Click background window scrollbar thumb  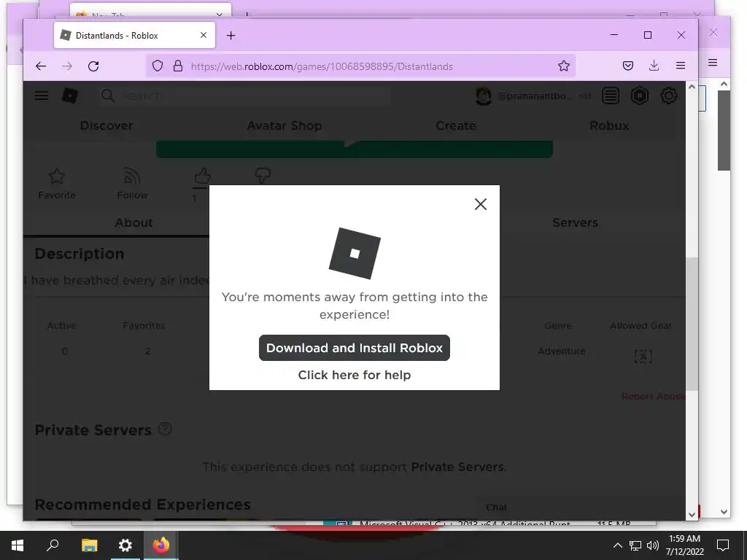[x=724, y=130]
